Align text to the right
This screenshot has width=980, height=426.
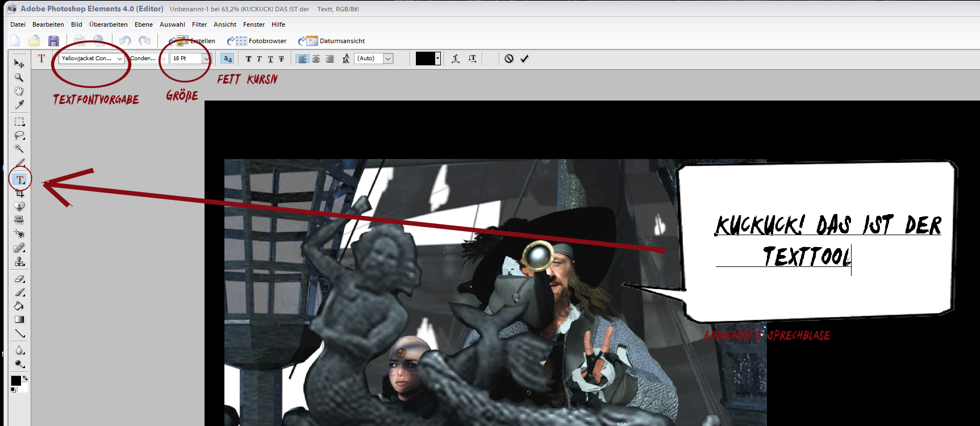click(x=330, y=59)
